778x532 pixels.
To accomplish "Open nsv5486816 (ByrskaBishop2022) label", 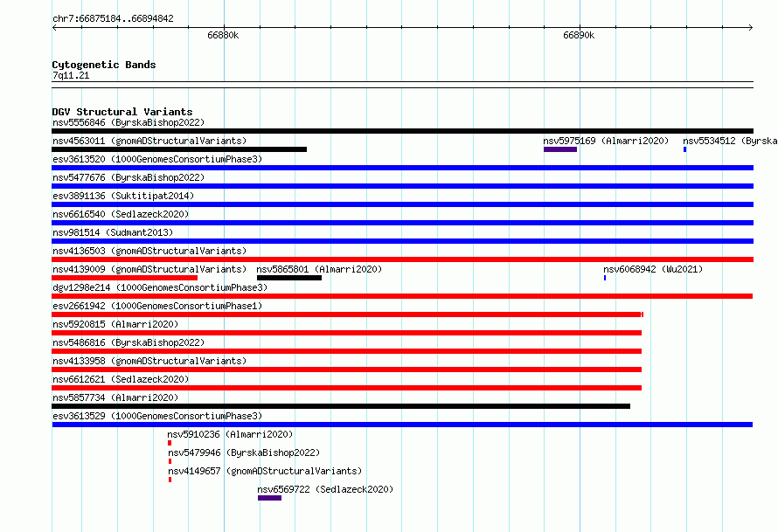I will [x=129, y=342].
